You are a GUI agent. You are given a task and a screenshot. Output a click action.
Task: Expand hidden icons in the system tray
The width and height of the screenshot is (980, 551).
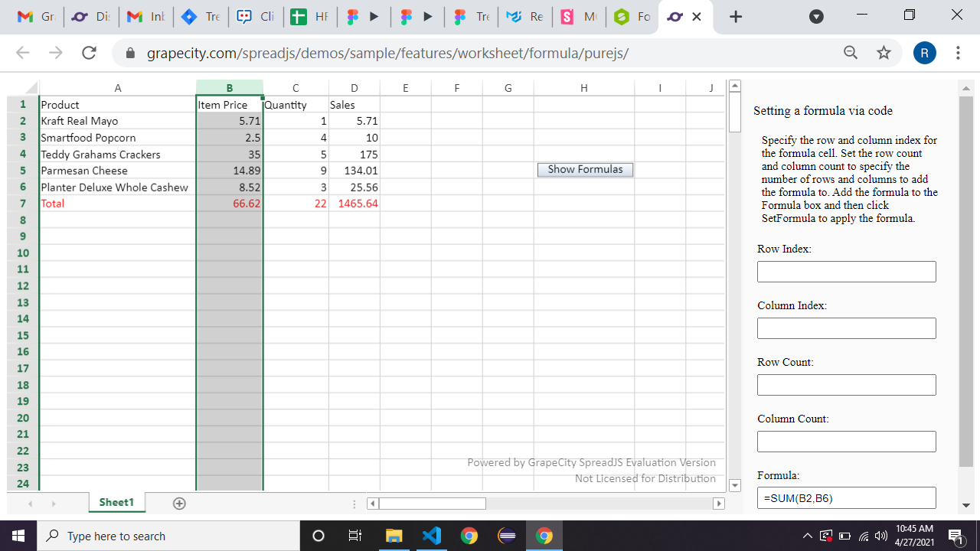pos(805,536)
